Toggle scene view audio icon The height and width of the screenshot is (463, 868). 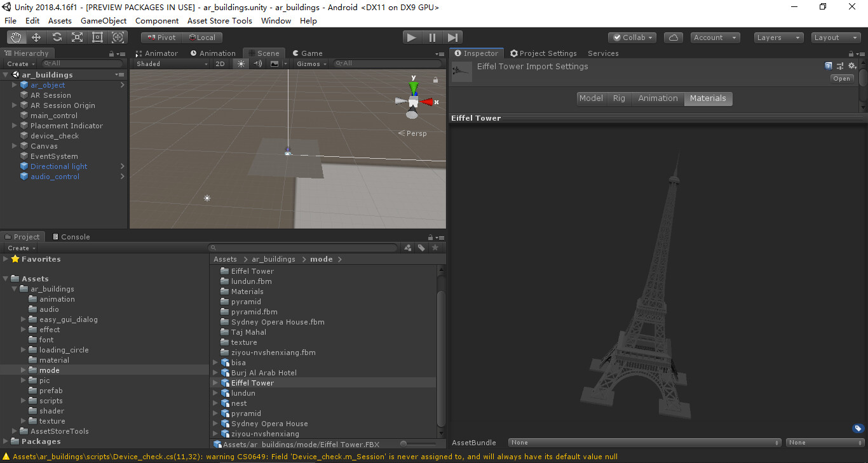[257, 64]
